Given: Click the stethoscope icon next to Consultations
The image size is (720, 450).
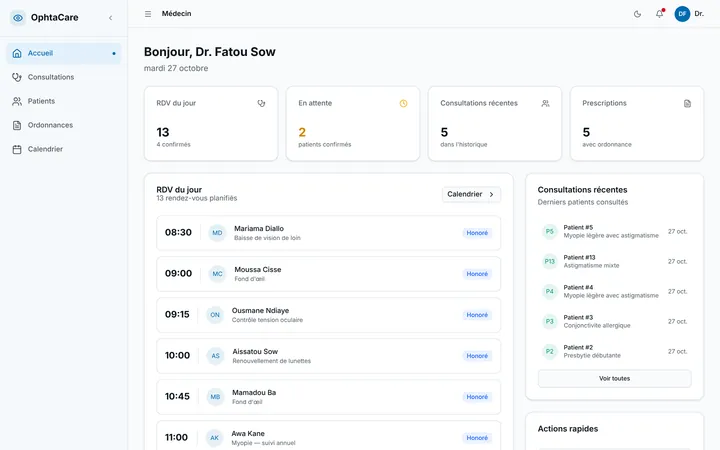Looking at the screenshot, I should (x=17, y=77).
